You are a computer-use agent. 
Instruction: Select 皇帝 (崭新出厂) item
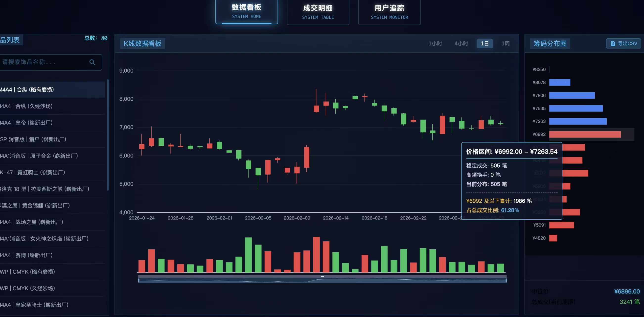[x=52, y=123]
